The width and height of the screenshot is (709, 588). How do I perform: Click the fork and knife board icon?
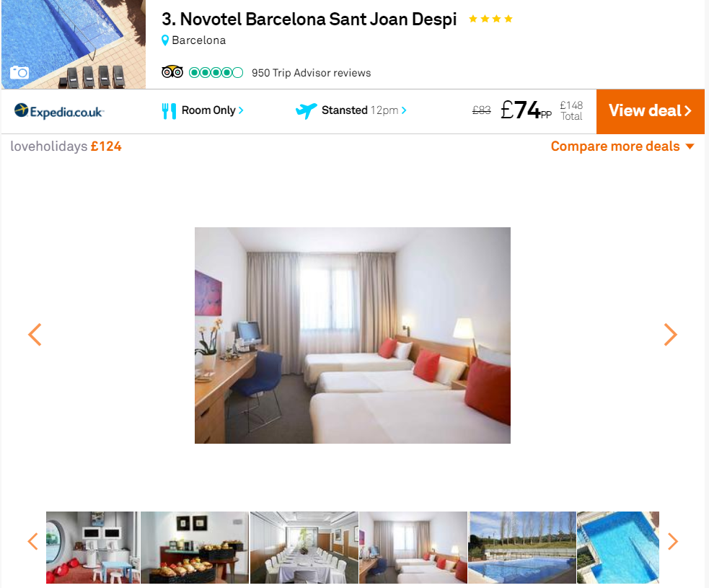(x=169, y=111)
